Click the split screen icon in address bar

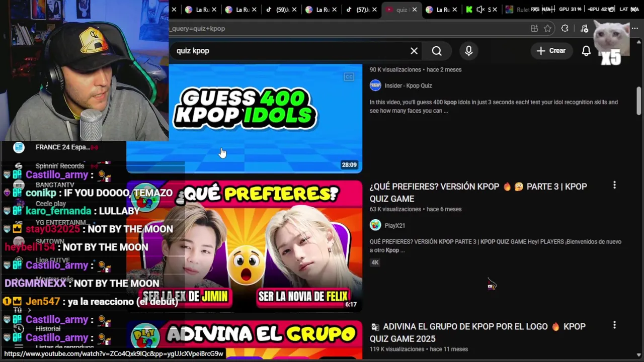click(x=534, y=29)
